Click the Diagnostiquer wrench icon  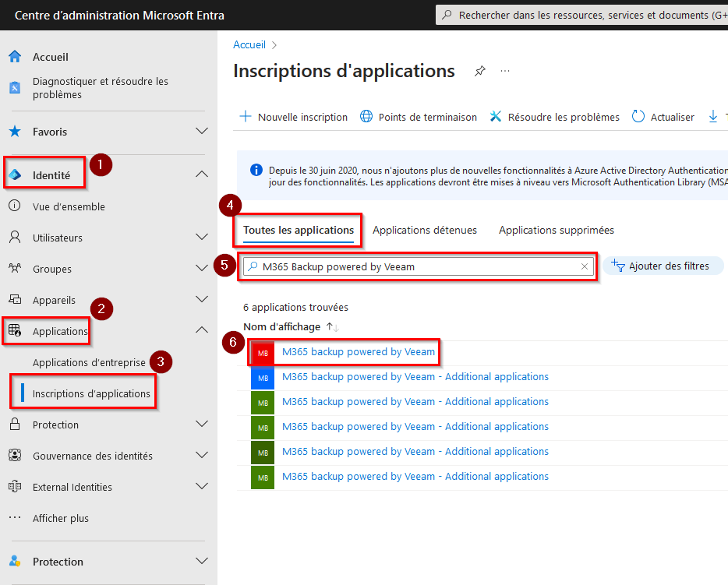tap(15, 87)
